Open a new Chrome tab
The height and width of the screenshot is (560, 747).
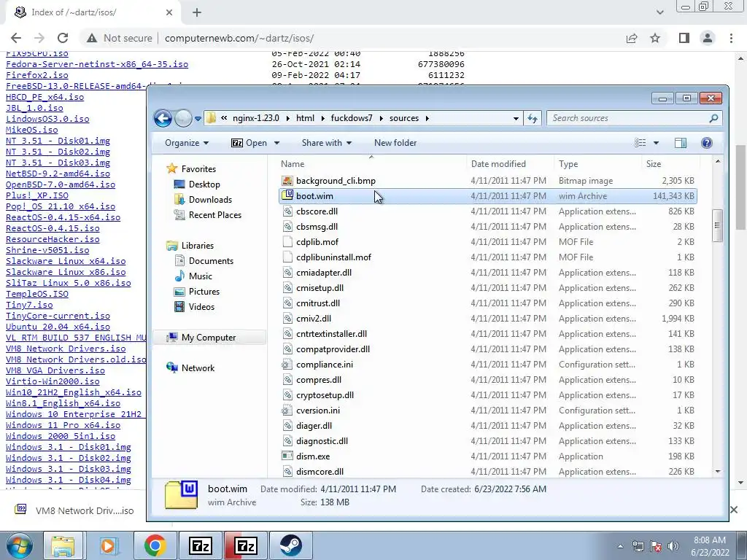(197, 12)
